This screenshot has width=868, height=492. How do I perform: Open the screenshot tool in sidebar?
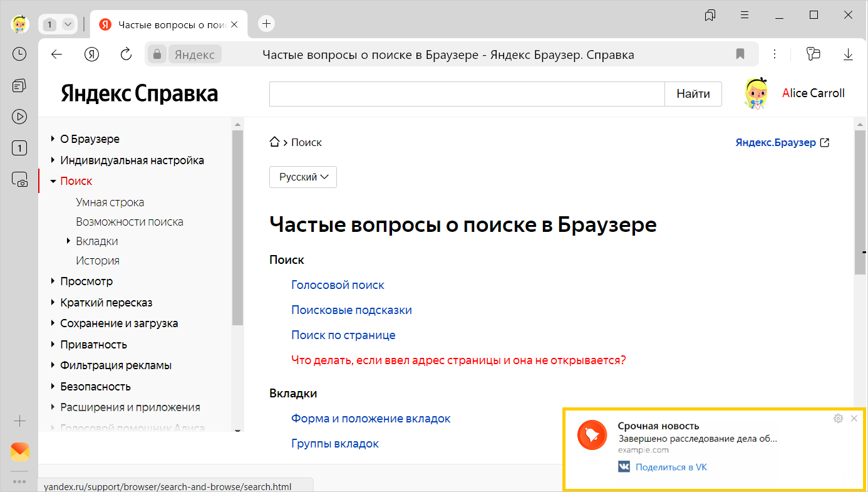(x=19, y=180)
